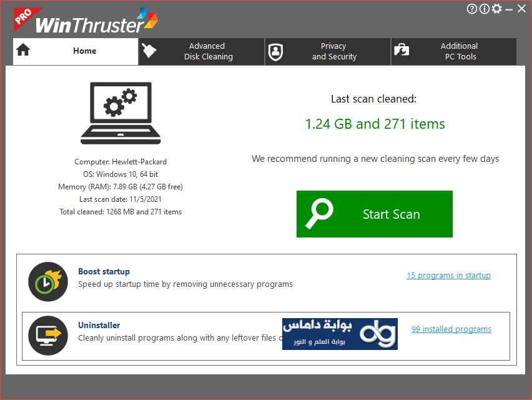Open the Home tab
532x400 pixels.
coord(76,51)
